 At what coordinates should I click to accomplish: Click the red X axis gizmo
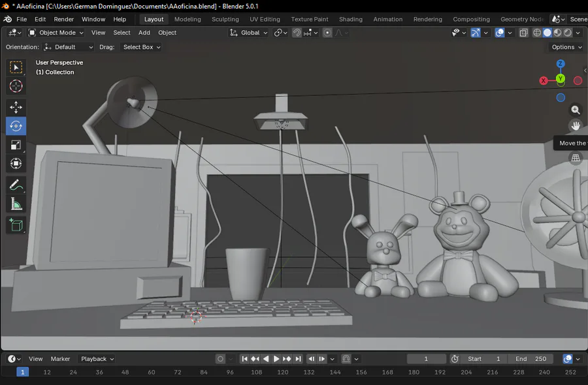[544, 80]
